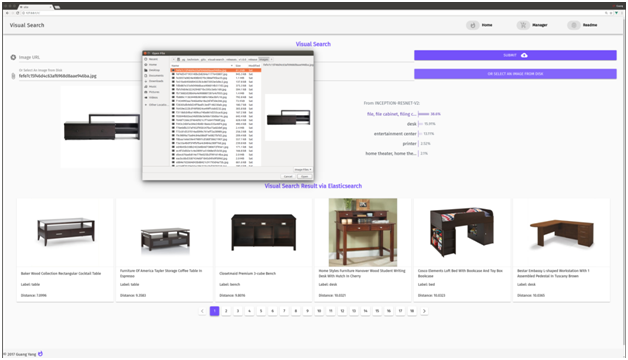The width and height of the screenshot is (628, 360).
Task: Click the file cabinet prediction bar
Action: coord(423,114)
